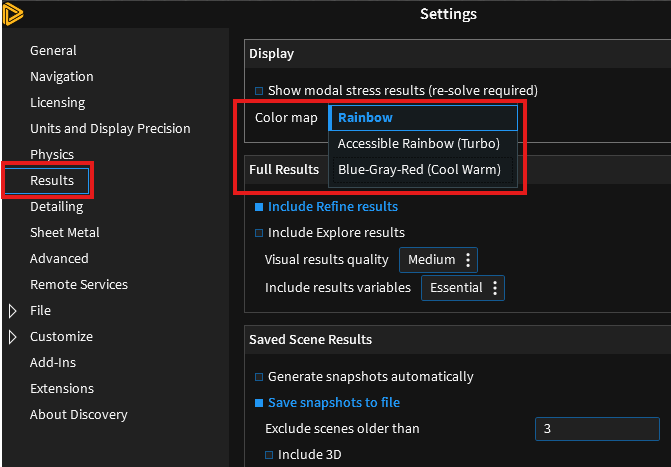Click the Discovery logo icon
Viewport: 671px width, 467px height.
coord(13,13)
